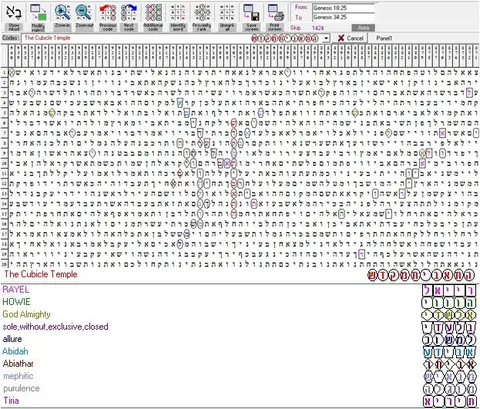Open the Proximity rank tool
Image resolution: width=480 pixels, height=409 pixels.
tap(202, 13)
